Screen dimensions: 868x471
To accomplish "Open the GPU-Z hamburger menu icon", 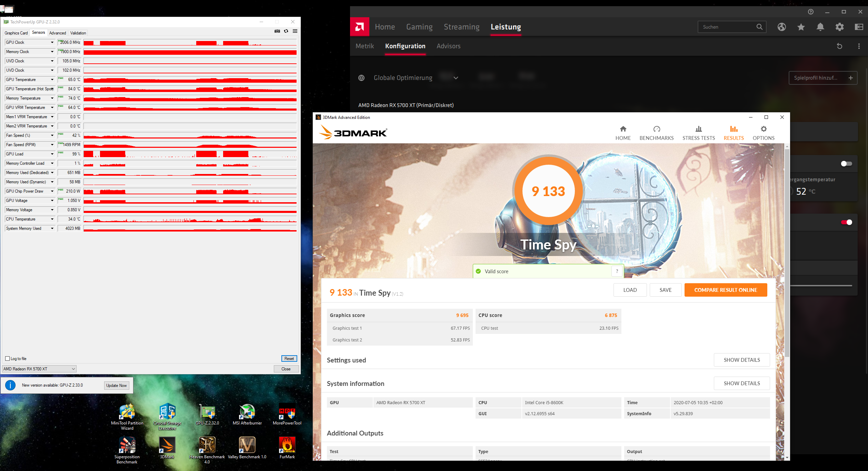I will tap(295, 31).
